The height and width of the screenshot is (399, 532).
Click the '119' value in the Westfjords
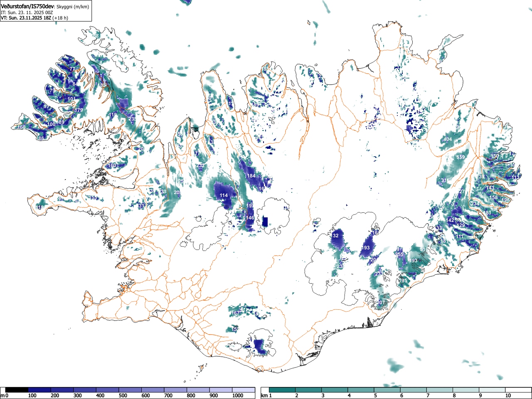(x=113, y=115)
